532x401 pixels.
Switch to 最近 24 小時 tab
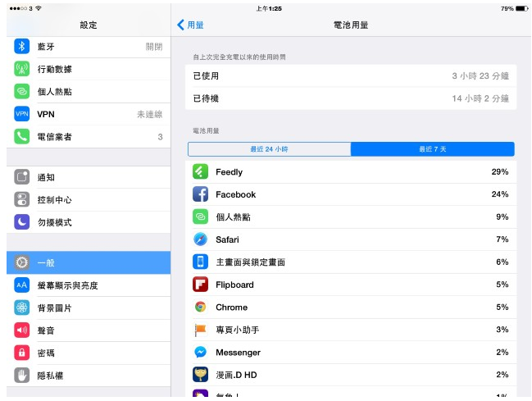(269, 149)
